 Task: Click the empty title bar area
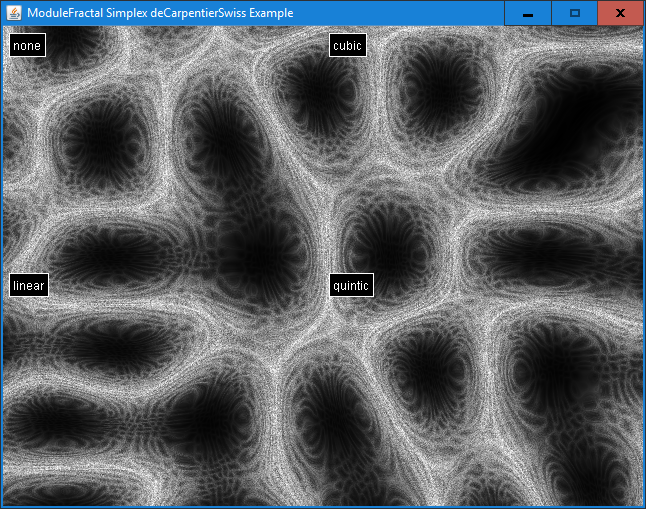400,13
